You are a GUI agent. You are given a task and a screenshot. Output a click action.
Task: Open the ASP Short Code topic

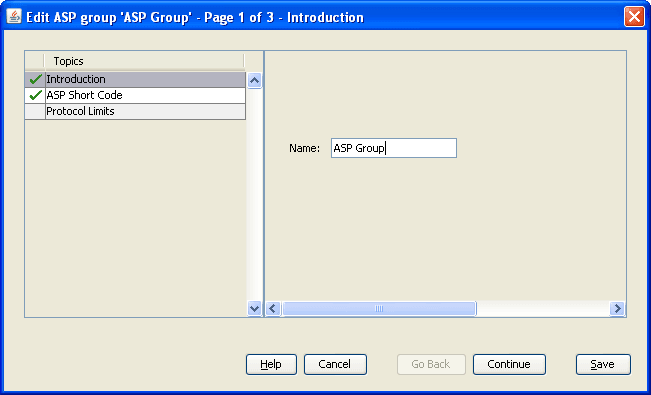[x=145, y=95]
